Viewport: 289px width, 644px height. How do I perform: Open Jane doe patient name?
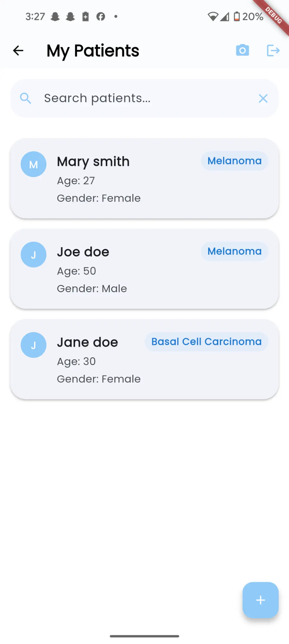(87, 342)
